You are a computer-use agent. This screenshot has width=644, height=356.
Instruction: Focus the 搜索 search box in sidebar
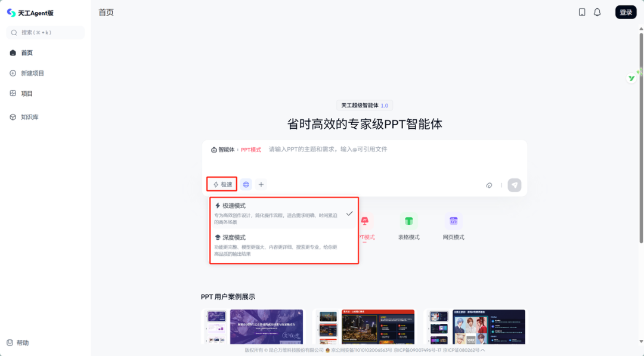point(45,32)
